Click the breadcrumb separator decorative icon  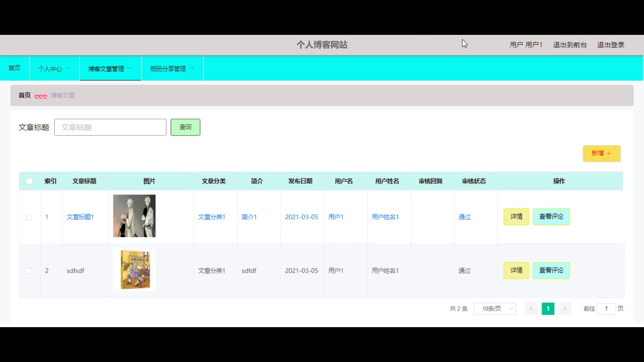pyautogui.click(x=41, y=96)
